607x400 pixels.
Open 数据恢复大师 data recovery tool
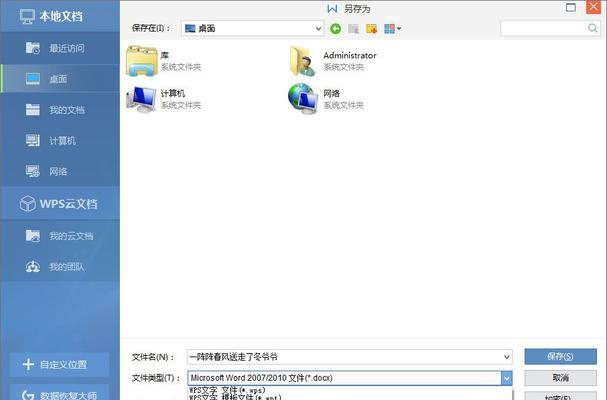[x=60, y=393]
